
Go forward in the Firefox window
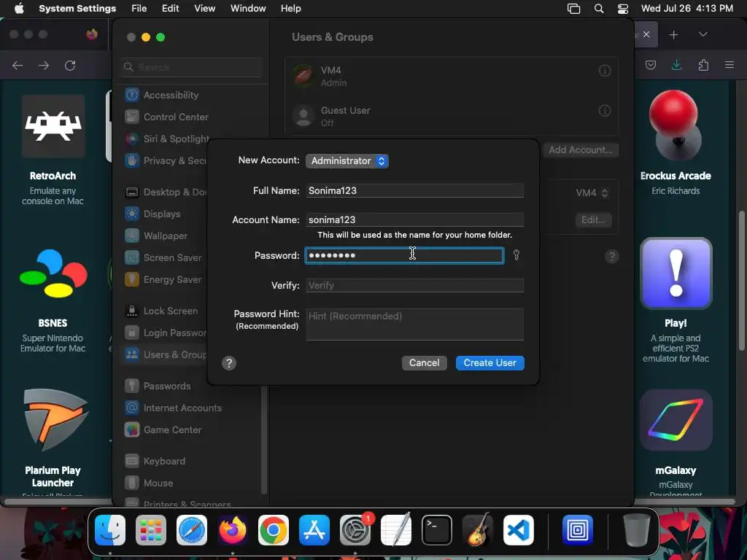(44, 65)
